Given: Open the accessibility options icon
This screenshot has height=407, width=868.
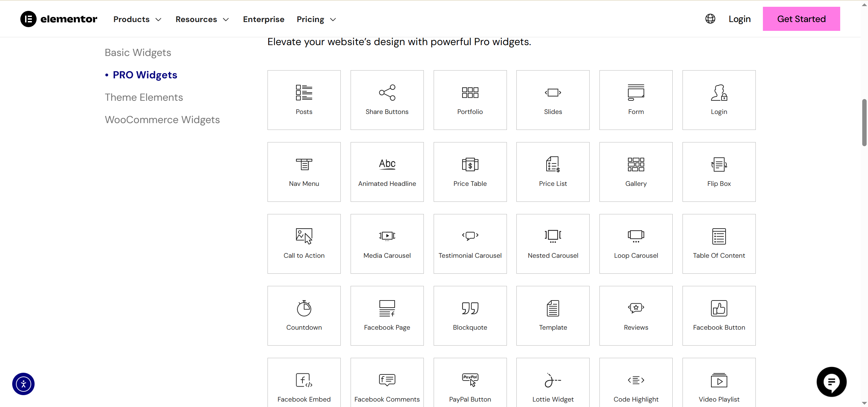Looking at the screenshot, I should tap(23, 384).
